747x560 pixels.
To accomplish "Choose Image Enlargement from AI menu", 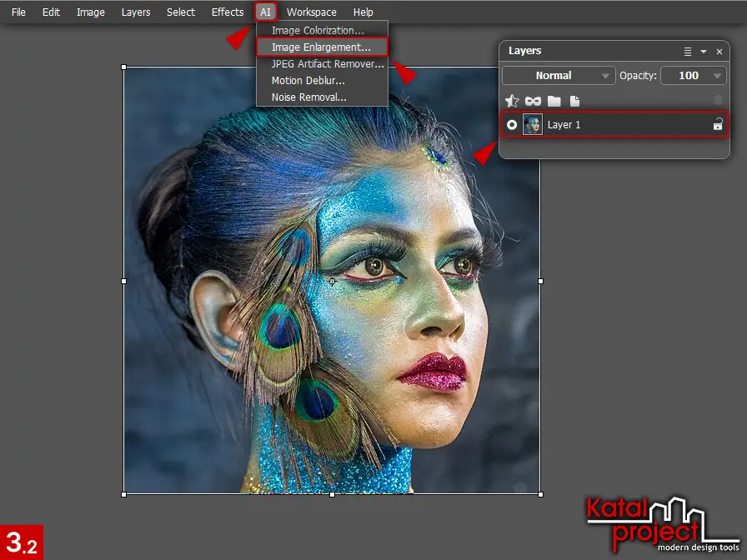I will point(321,47).
